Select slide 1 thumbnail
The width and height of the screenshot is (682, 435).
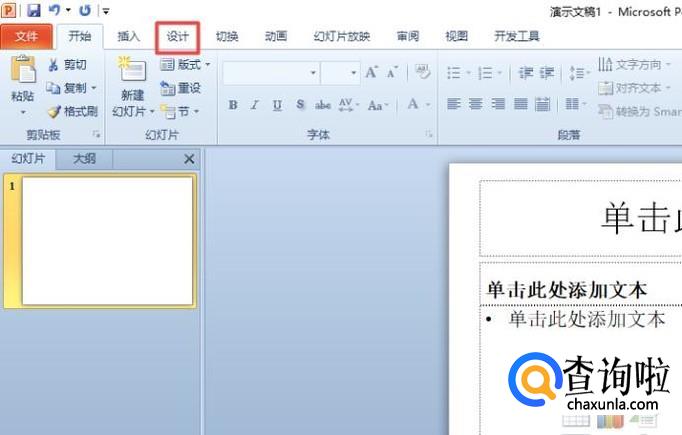pyautogui.click(x=107, y=241)
